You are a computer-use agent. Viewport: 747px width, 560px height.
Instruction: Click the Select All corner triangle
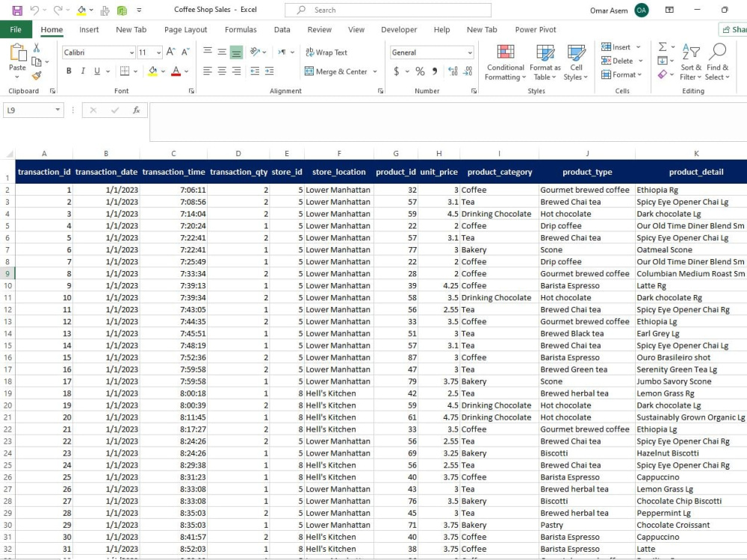8,154
